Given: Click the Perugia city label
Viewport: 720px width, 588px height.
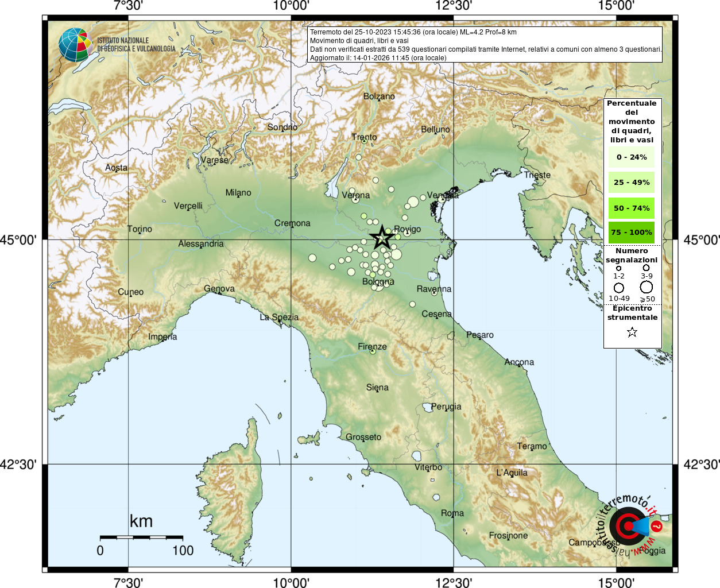Looking at the screenshot, I should click(x=446, y=407).
